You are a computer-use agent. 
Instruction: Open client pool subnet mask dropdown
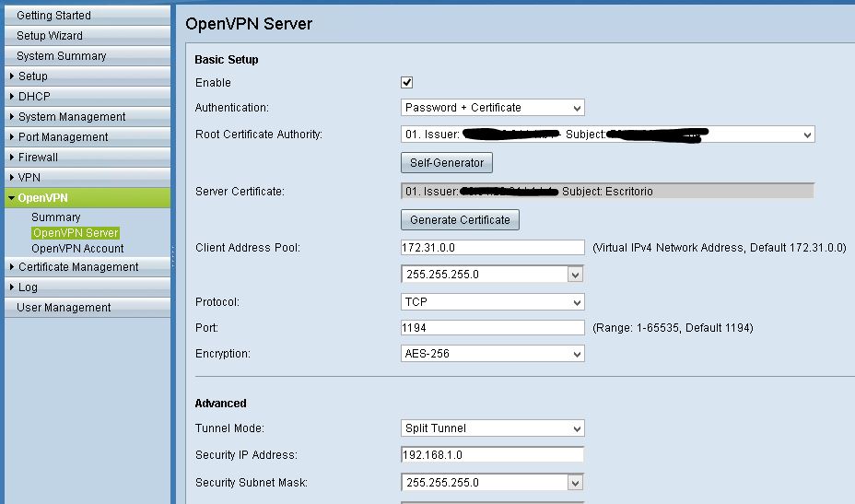click(x=492, y=274)
